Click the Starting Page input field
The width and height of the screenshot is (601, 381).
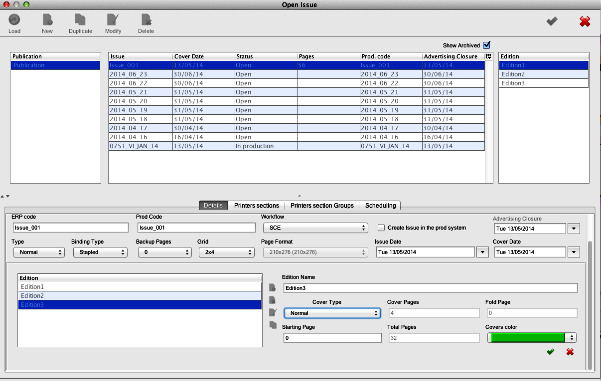[x=332, y=338]
